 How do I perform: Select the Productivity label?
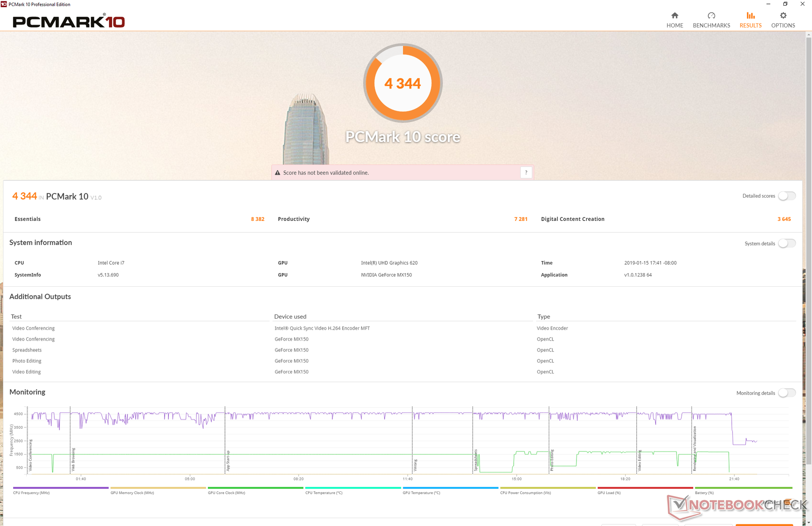pos(293,219)
